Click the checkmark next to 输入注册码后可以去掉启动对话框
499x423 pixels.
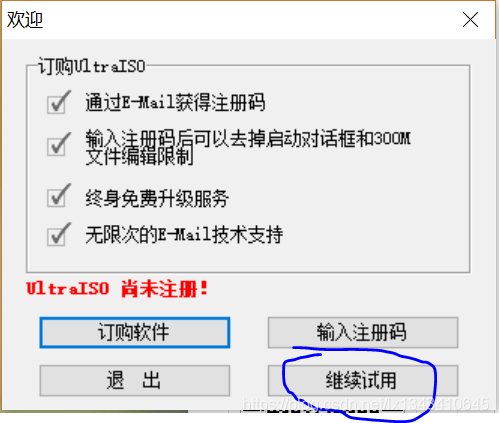point(59,144)
